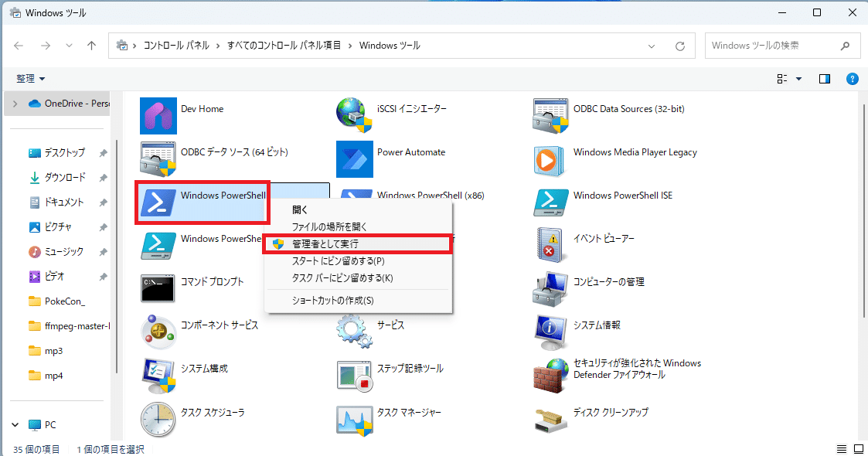Click the search magnifier icon
Viewport: 868px width, 456px height.
(x=846, y=46)
